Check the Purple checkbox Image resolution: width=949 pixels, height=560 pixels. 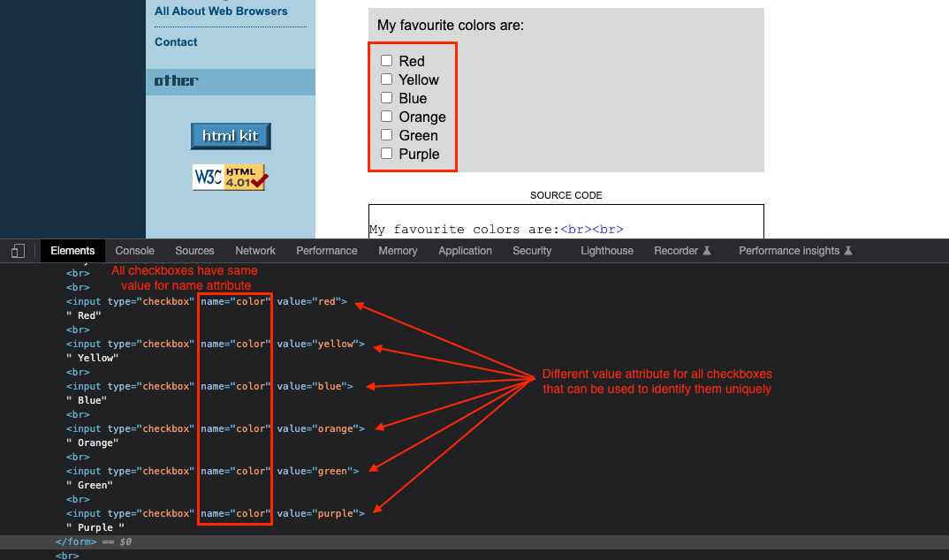[386, 154]
